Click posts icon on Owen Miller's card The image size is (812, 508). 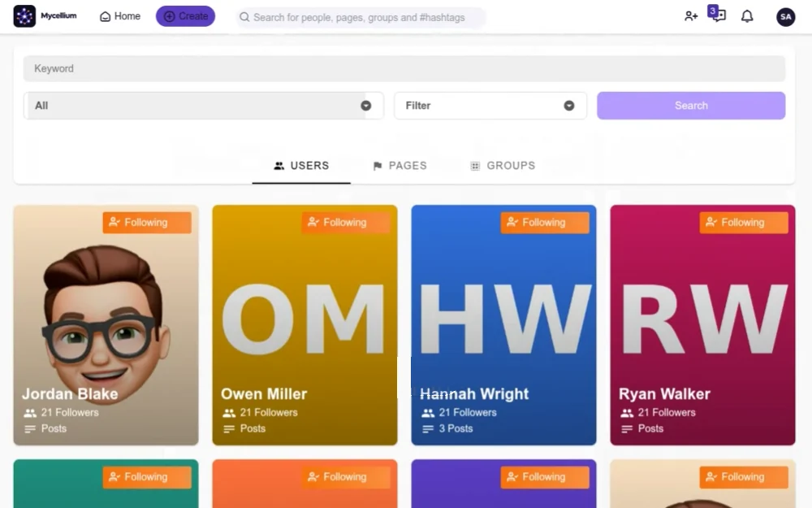tap(229, 428)
